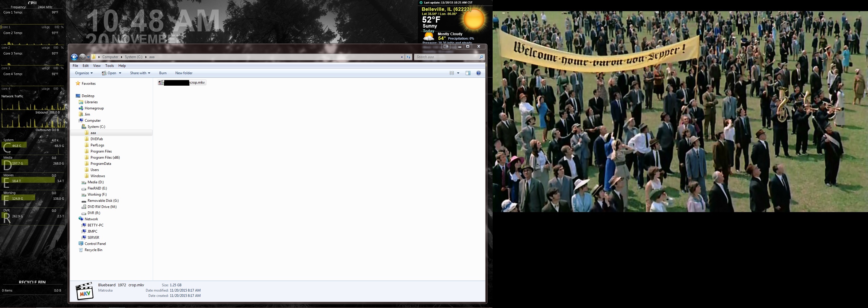Viewport: 868px width, 308px height.
Task: Click the Burn toolbar button
Action: (x=163, y=73)
